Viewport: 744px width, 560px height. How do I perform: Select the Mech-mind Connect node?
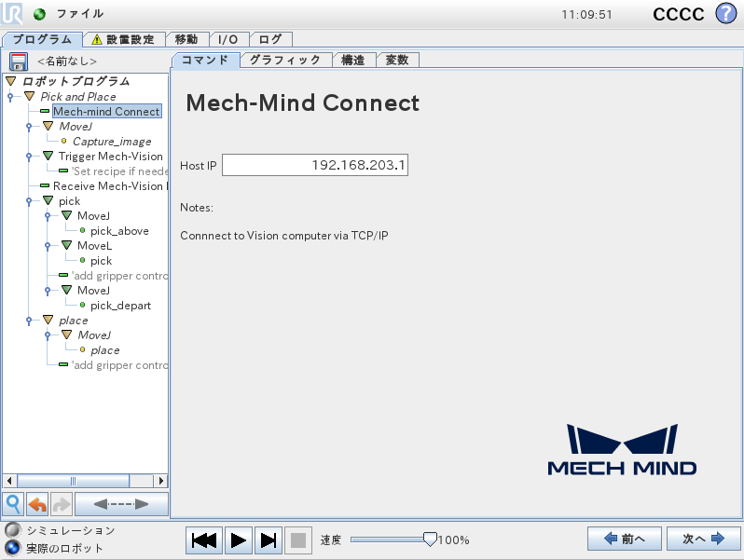107,112
